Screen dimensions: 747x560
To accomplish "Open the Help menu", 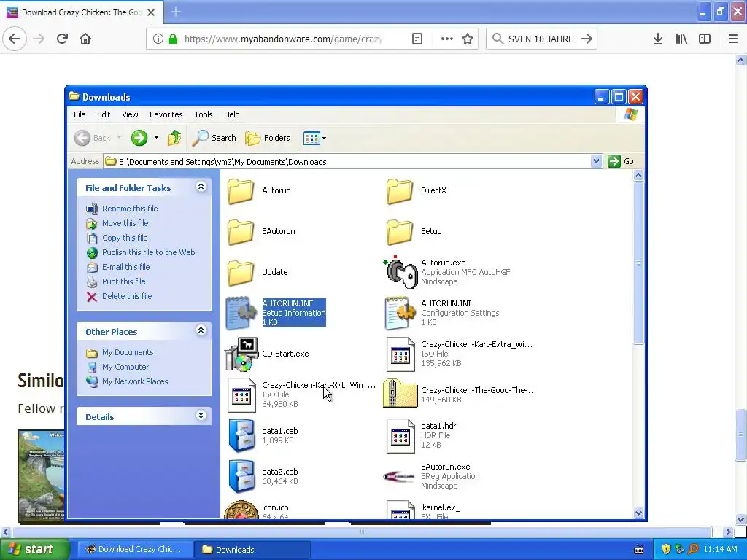I will coord(231,114).
